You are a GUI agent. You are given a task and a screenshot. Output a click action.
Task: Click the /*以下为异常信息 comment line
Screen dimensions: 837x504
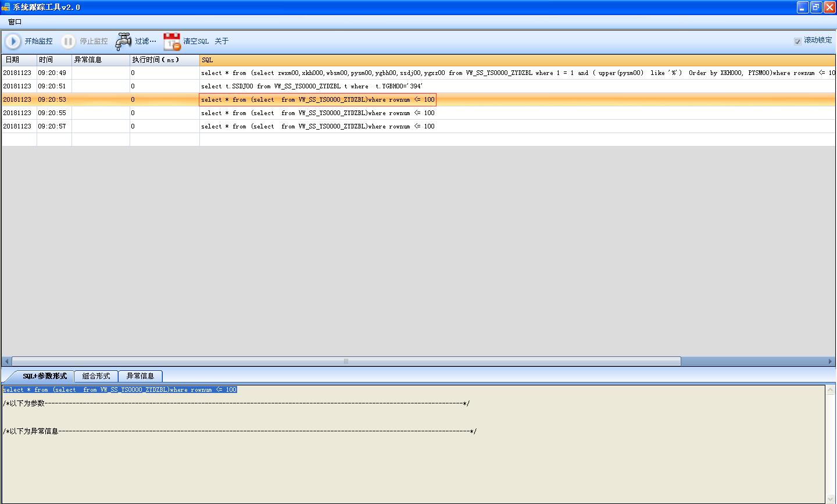[x=239, y=431]
